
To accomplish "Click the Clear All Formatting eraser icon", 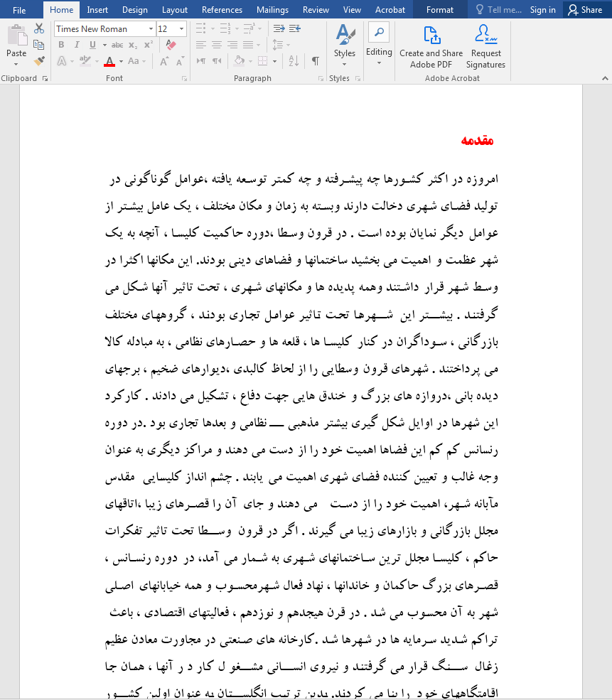I will pyautogui.click(x=170, y=45).
